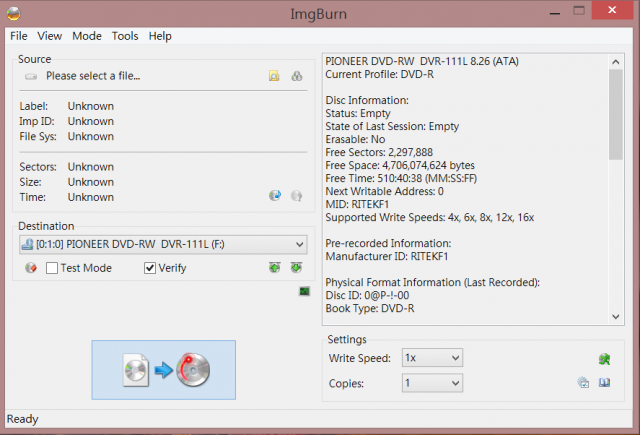Click the Please select a file... text
Image resolution: width=640 pixels, height=435 pixels.
point(93,76)
